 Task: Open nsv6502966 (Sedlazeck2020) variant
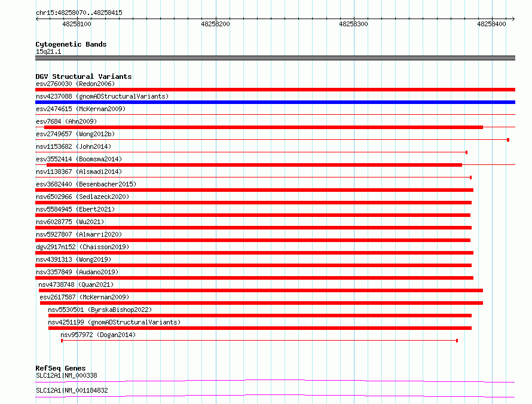coord(82,197)
